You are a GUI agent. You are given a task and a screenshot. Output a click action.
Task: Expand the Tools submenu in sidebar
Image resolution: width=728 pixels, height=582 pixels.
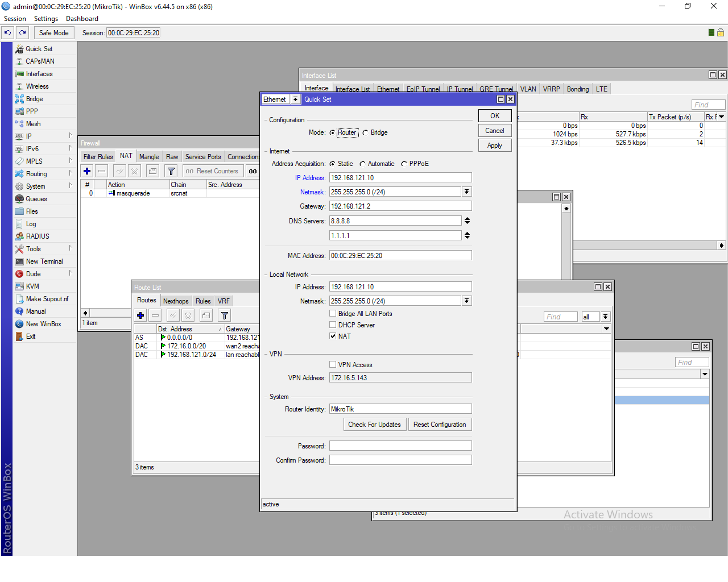71,248
